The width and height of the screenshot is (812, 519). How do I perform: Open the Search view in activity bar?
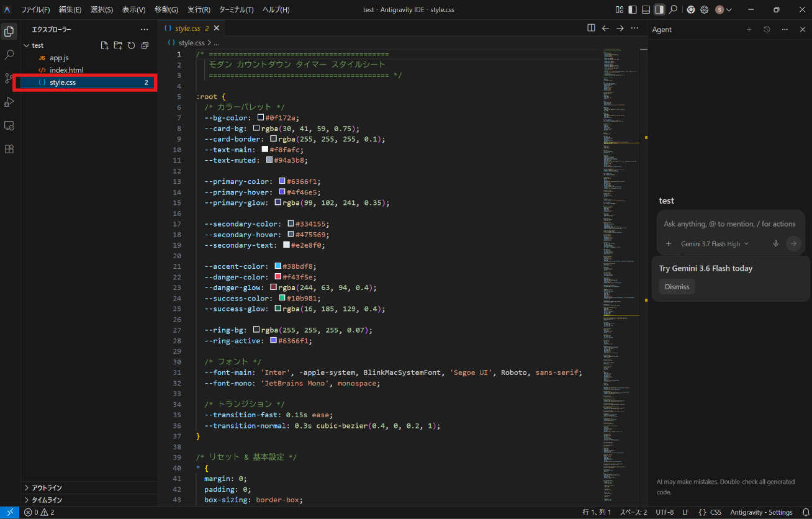pos(9,55)
